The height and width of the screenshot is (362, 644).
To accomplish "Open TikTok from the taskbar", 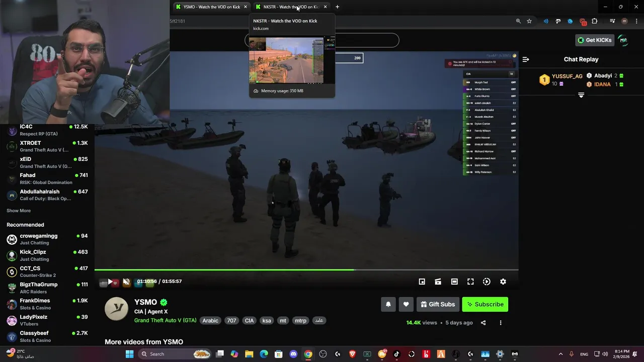I will pyautogui.click(x=396, y=354).
